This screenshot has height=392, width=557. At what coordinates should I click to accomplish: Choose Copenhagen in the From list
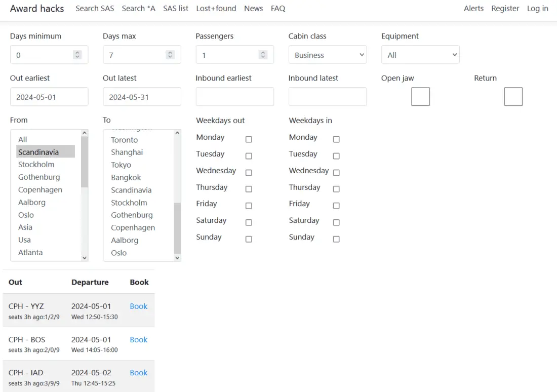click(x=40, y=189)
